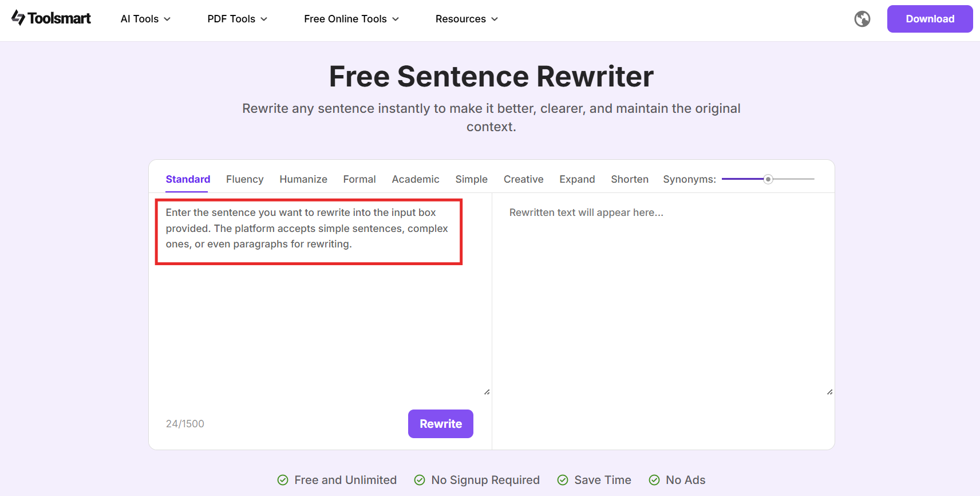Click the input box resize handle

pyautogui.click(x=487, y=392)
